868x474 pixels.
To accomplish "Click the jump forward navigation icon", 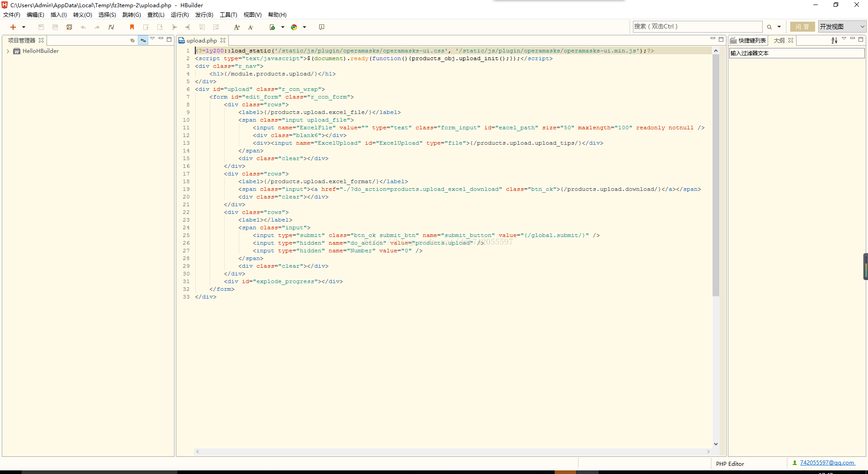I will [188, 27].
